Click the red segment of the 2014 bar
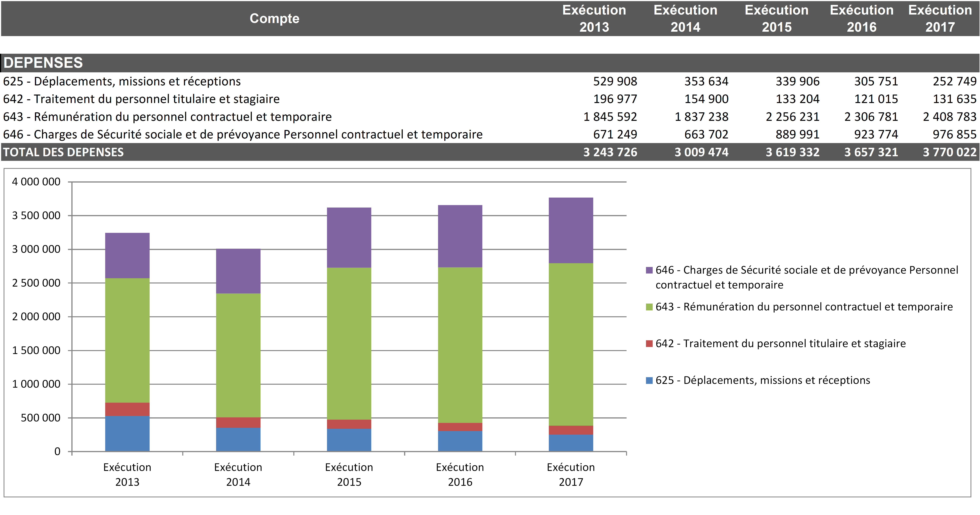The width and height of the screenshot is (980, 515). (x=238, y=423)
